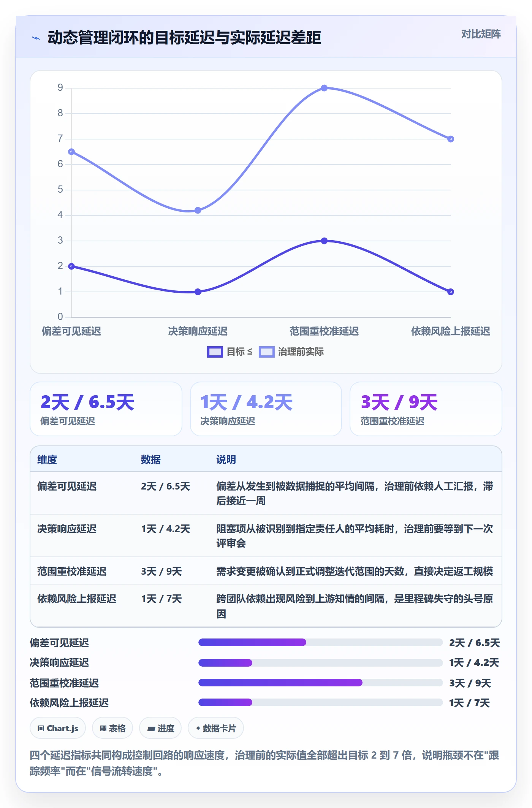
Task: Click the 偏差可见延迟 progress bar
Action: point(320,642)
